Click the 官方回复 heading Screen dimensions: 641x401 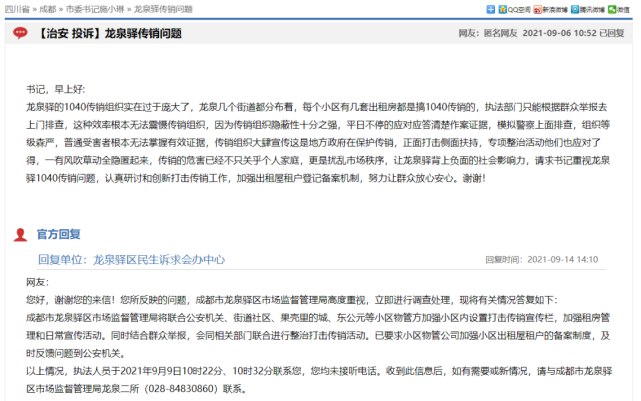tap(58, 234)
